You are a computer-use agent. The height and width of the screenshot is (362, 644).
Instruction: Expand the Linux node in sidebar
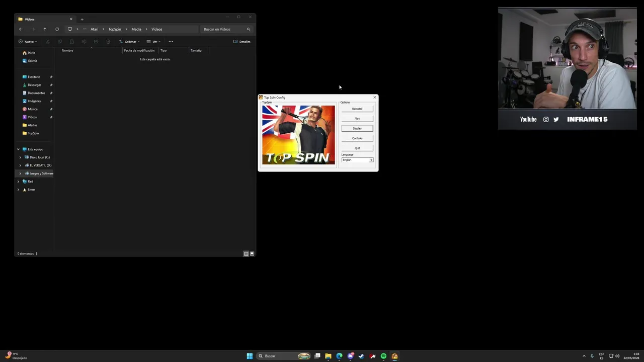point(18,190)
